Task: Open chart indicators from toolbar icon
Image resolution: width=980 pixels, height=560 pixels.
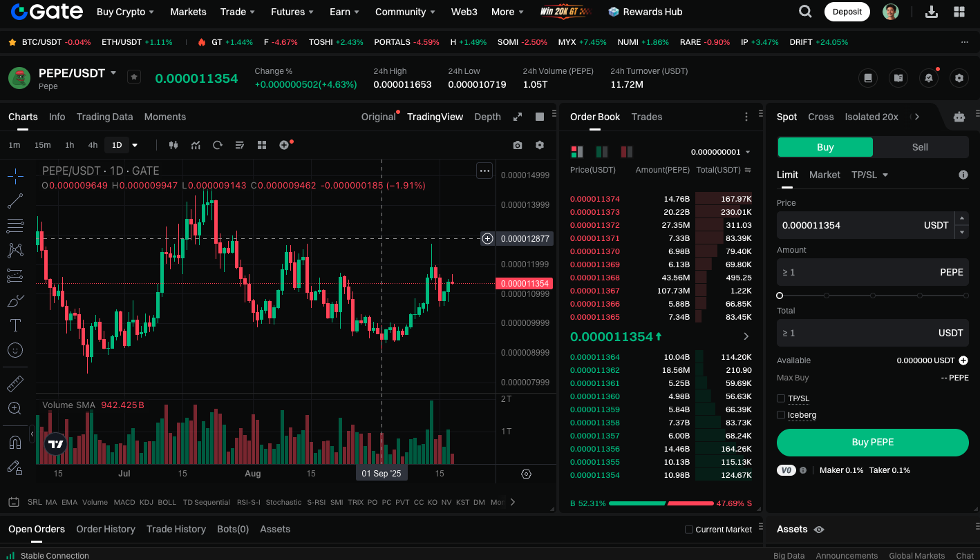Action: click(196, 145)
